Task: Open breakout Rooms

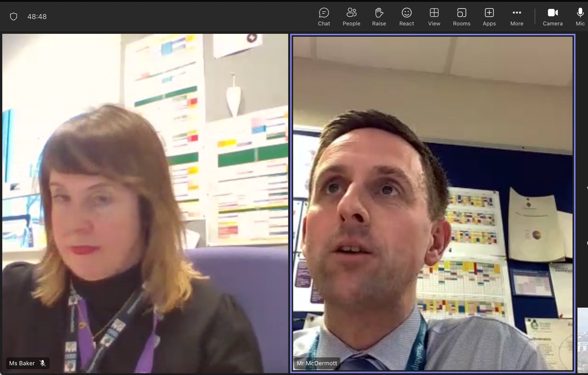Action: 462,17
